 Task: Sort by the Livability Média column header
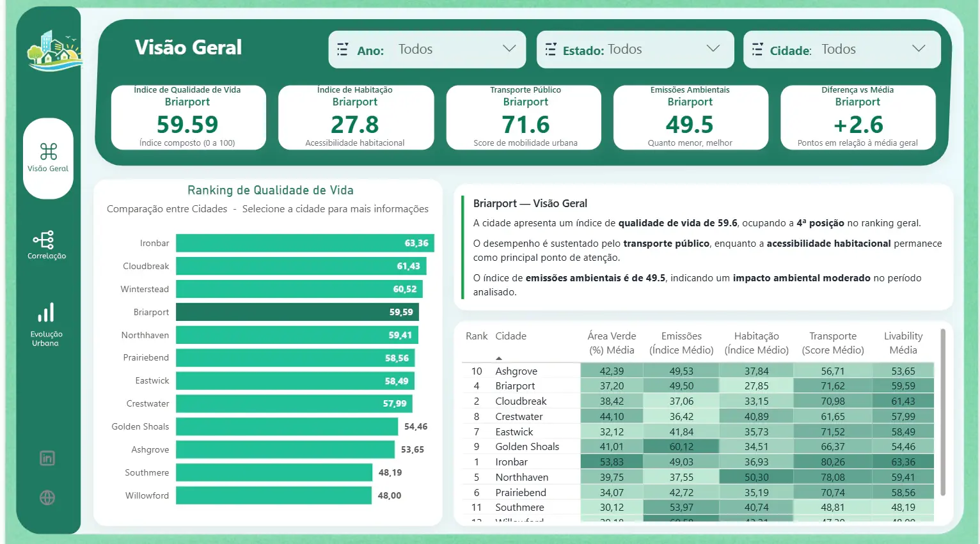(903, 343)
